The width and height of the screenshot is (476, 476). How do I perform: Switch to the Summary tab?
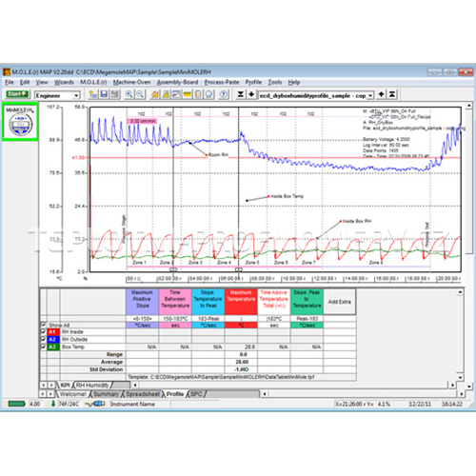click(106, 394)
